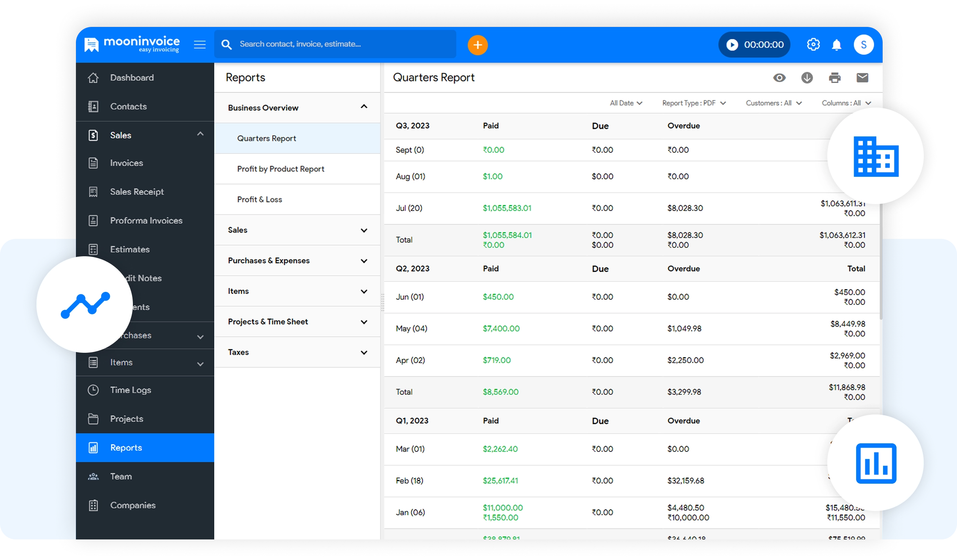Open the All Date filter dropdown

coord(626,103)
